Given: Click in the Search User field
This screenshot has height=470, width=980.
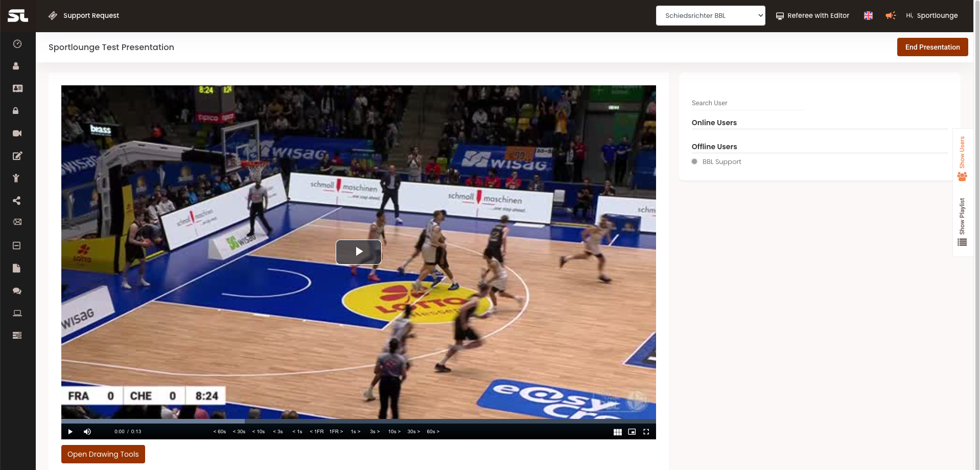Looking at the screenshot, I should [x=748, y=103].
